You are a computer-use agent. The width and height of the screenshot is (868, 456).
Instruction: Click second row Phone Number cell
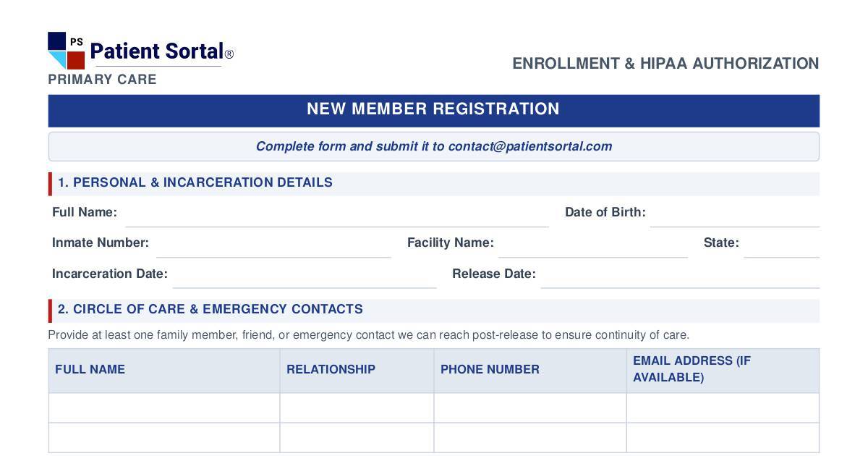[x=530, y=437]
